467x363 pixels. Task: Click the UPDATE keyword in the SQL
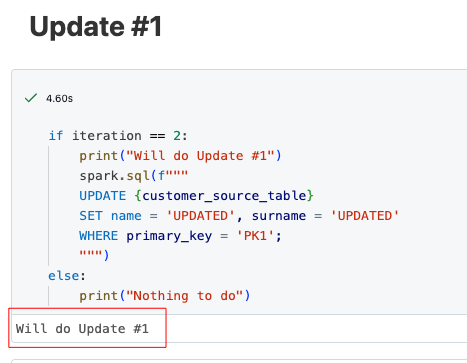[x=103, y=196]
